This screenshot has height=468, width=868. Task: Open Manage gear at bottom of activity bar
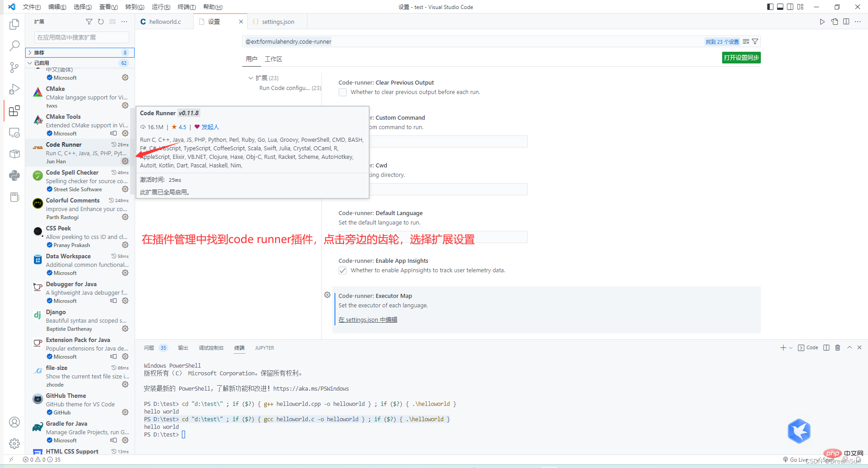pos(14,444)
